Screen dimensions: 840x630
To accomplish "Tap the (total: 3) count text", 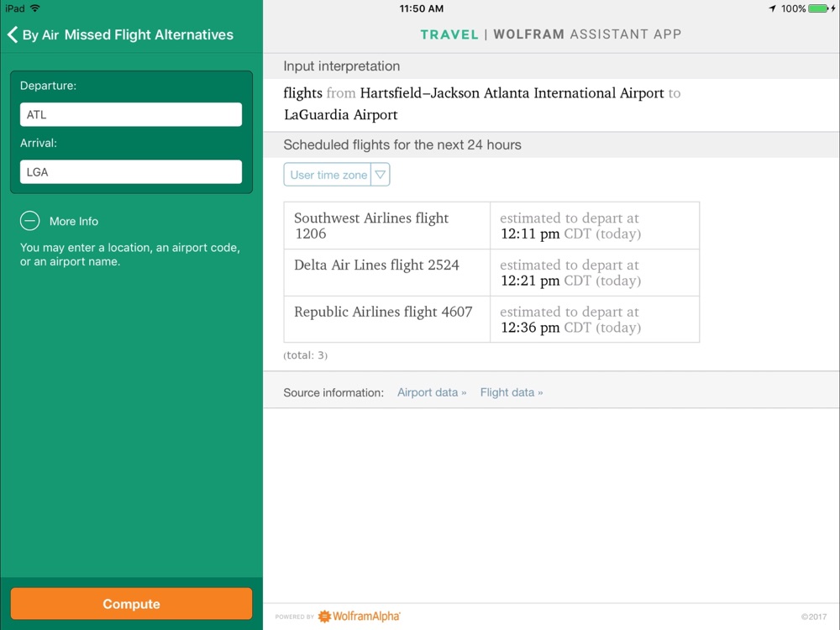I will tap(306, 355).
